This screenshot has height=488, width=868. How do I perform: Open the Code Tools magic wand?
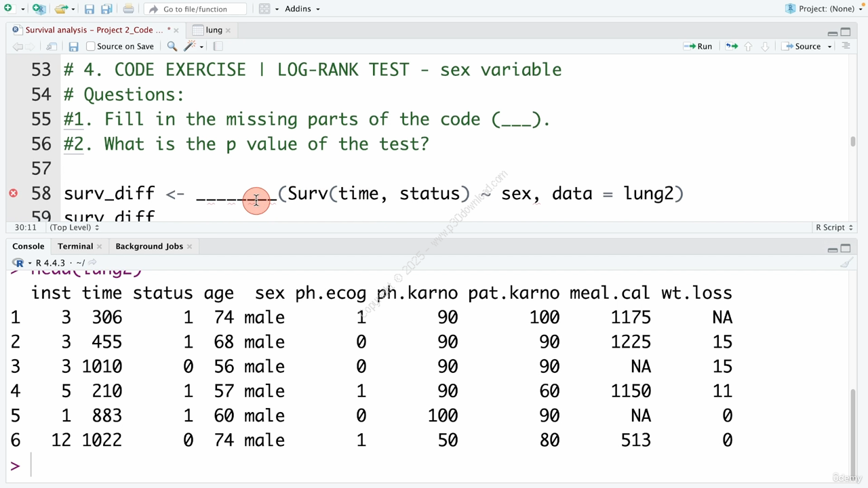tap(190, 46)
